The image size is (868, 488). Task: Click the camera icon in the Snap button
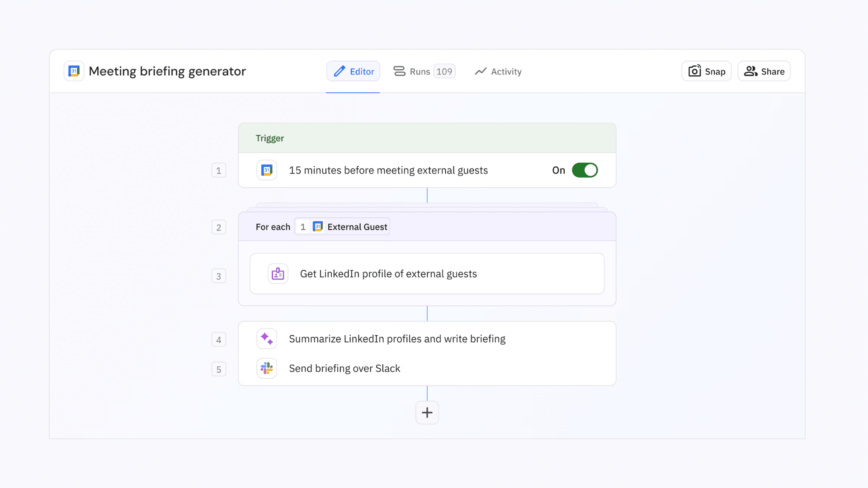(x=694, y=71)
